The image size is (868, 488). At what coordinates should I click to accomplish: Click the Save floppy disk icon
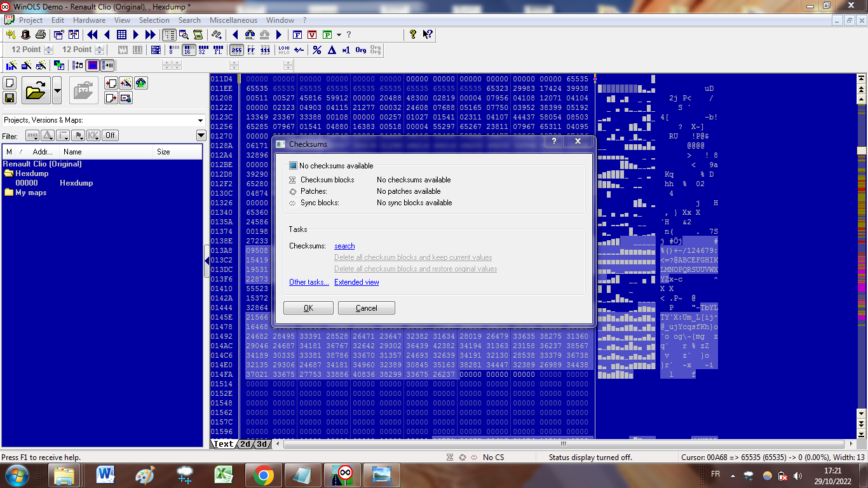point(10,97)
